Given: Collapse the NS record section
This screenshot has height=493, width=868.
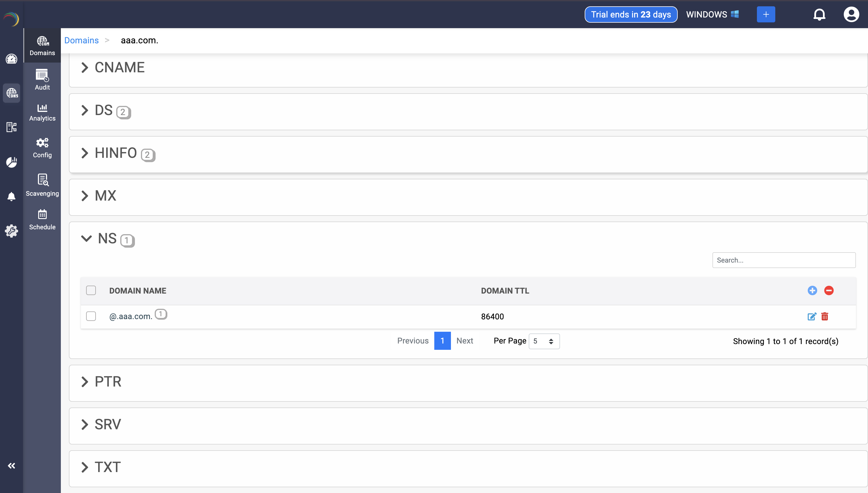Looking at the screenshot, I should point(87,239).
